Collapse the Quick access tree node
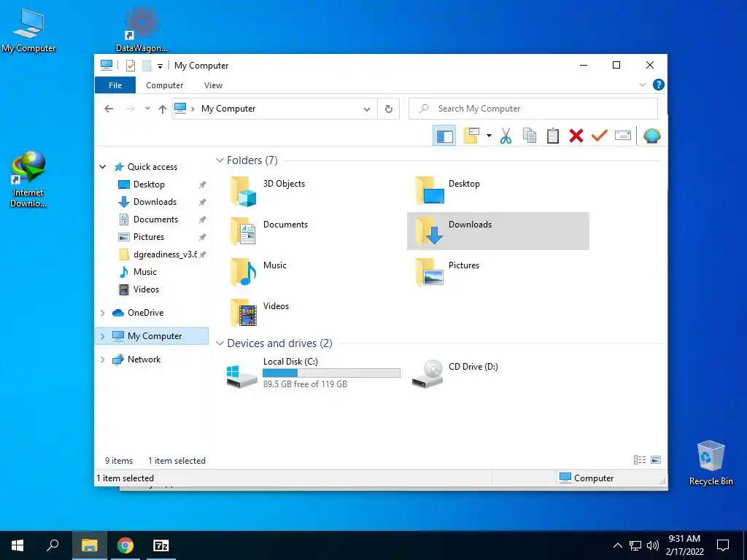The height and width of the screenshot is (560, 747). 102,167
